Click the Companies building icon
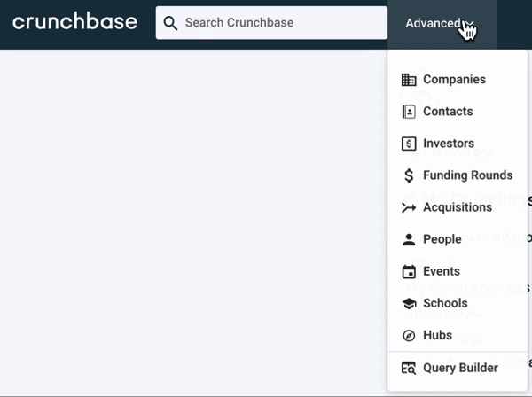This screenshot has height=397, width=532. pyautogui.click(x=409, y=80)
